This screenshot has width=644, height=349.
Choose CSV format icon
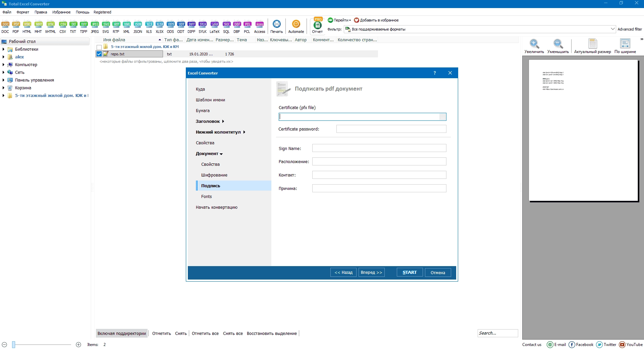63,27
